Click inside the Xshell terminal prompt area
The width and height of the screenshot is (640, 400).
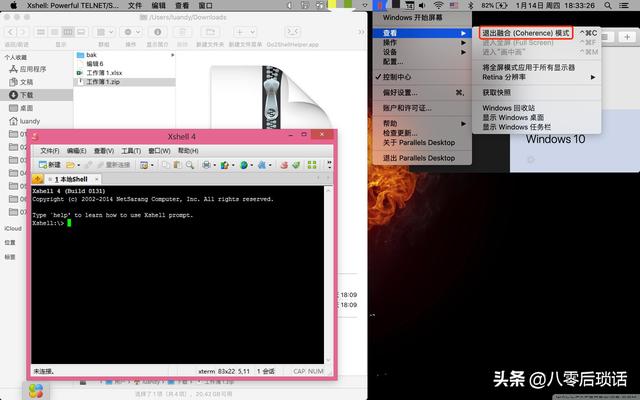tap(178, 274)
